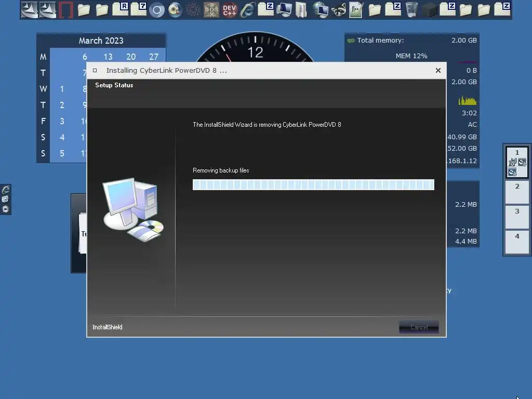Click the installer title bar text
The width and height of the screenshot is (532, 399).
(167, 71)
